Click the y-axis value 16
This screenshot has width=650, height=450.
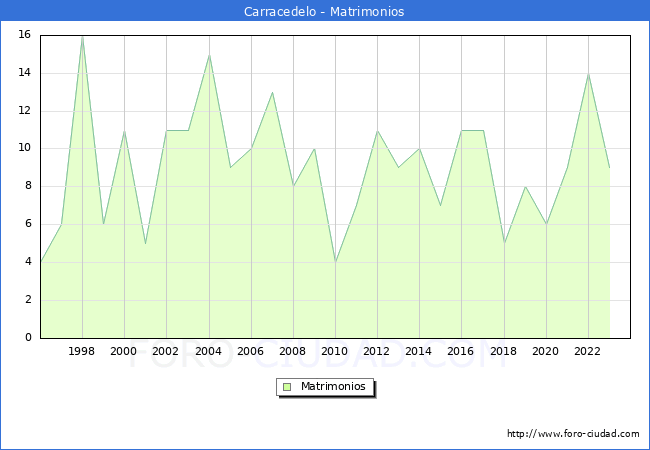click(x=25, y=34)
